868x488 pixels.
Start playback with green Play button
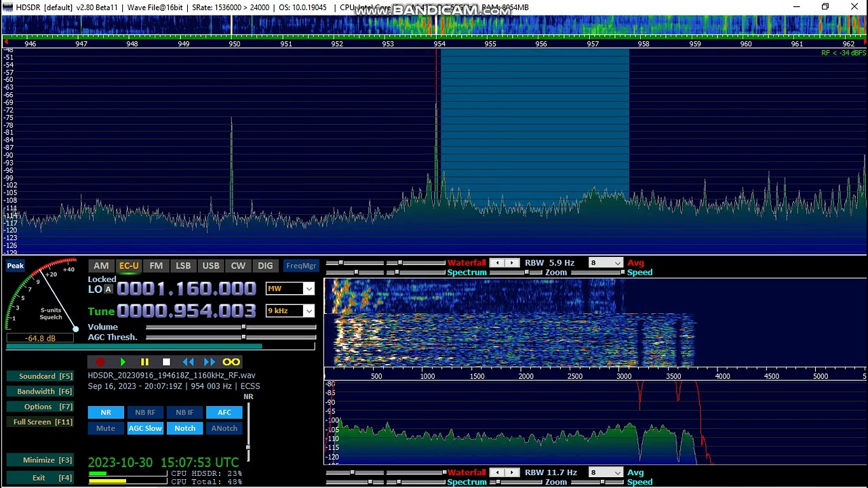(123, 362)
